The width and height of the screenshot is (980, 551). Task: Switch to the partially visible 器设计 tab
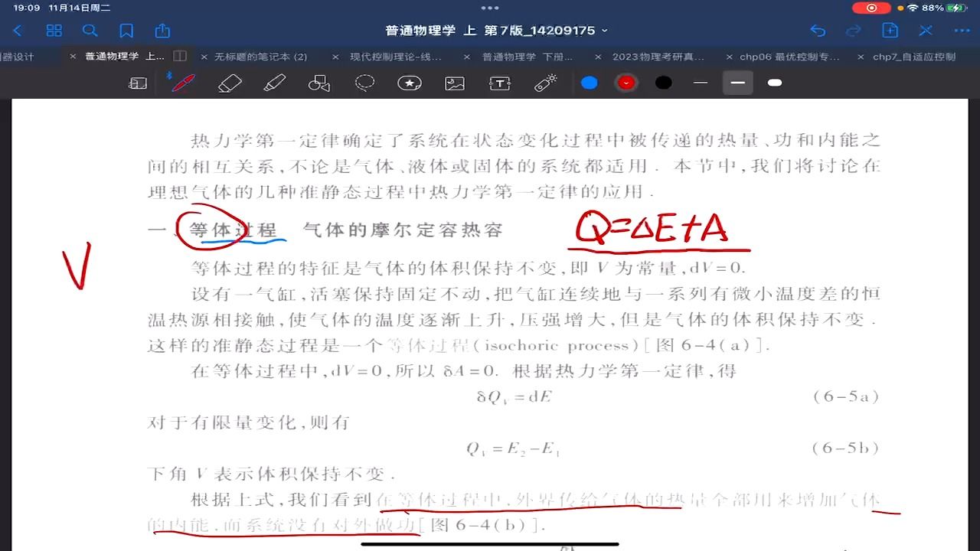click(17, 57)
